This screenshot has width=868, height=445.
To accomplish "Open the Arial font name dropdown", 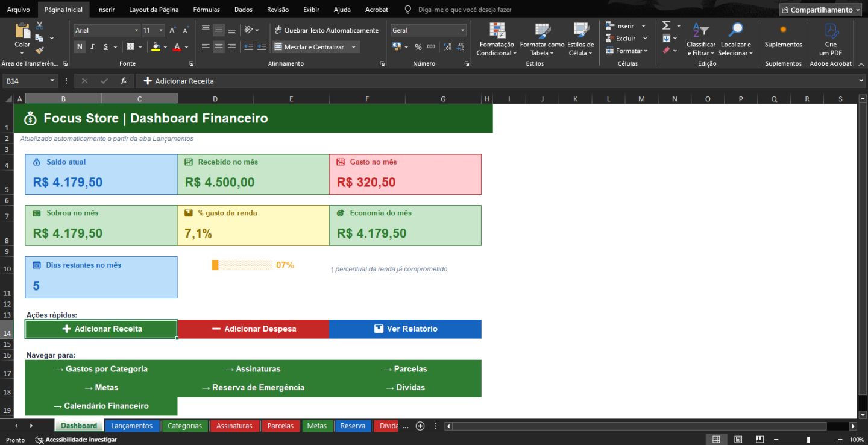I will click(x=136, y=30).
